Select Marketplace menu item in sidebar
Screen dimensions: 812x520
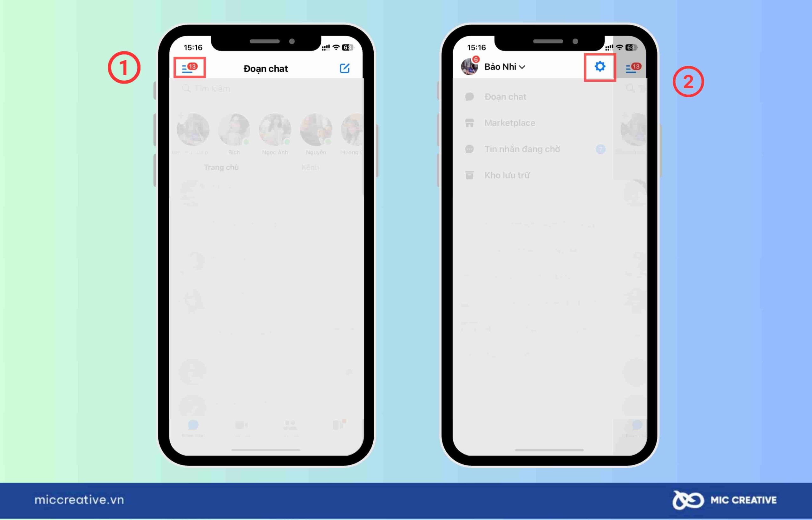510,123
